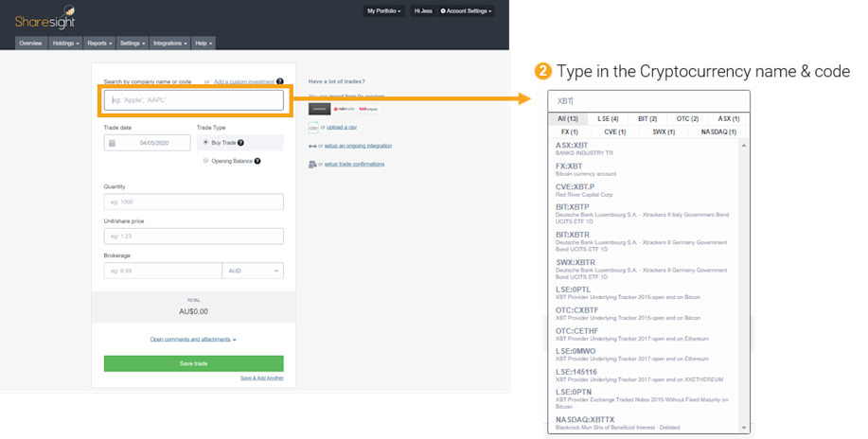This screenshot has width=868, height=439.
Task: Click scrollbar up arrow in results list
Action: 744,146
